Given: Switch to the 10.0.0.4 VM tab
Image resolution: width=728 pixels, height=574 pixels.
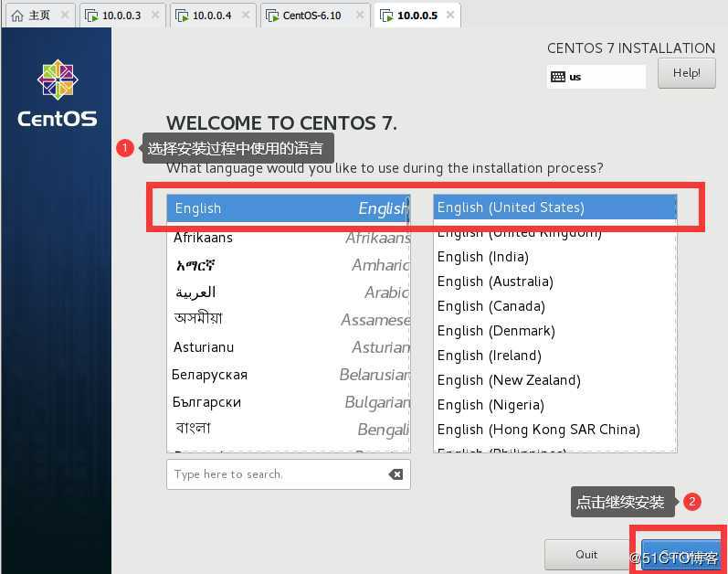Looking at the screenshot, I should click(x=212, y=16).
